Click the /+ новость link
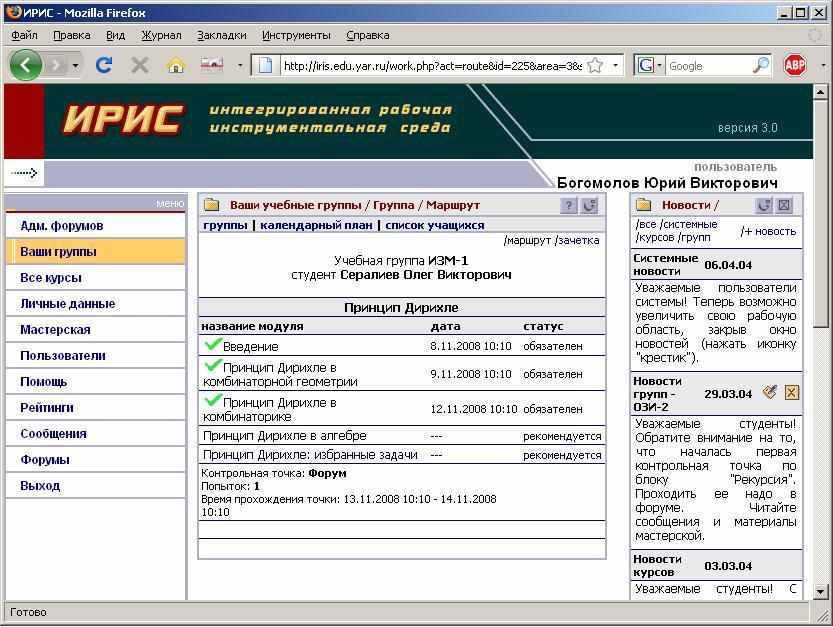833x627 pixels. point(768,231)
